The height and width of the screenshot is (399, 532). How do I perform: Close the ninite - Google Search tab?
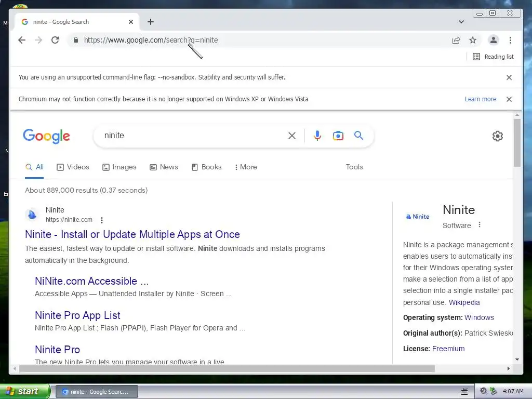tap(131, 22)
